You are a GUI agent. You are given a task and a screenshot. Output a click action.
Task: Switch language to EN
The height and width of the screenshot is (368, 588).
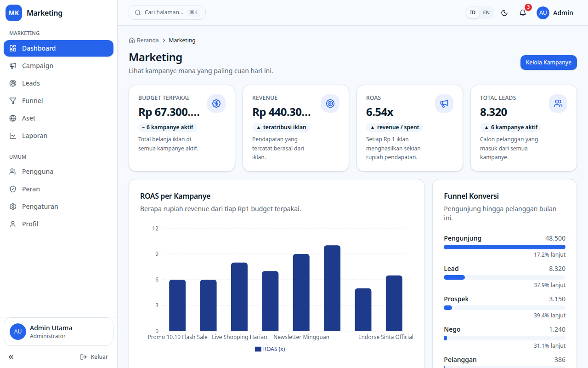coord(486,13)
